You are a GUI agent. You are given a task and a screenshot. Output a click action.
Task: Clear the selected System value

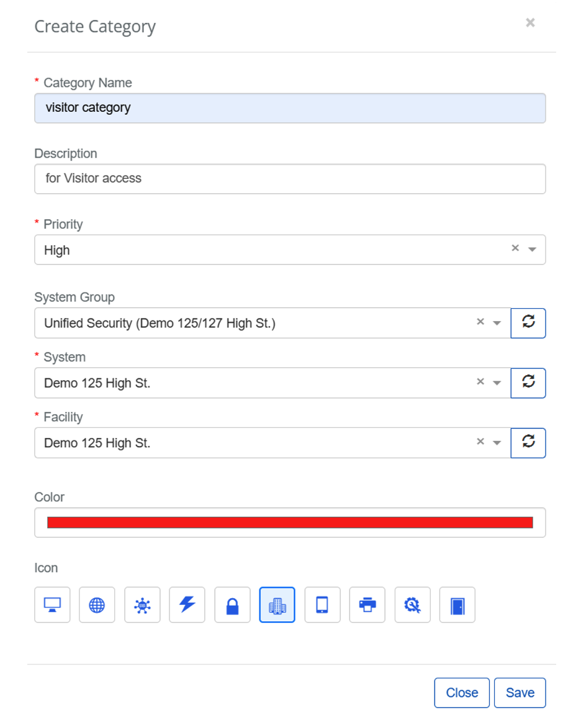click(480, 382)
